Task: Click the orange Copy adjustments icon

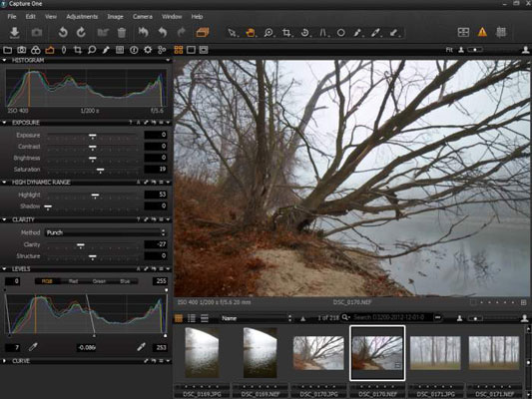Action: click(x=203, y=33)
